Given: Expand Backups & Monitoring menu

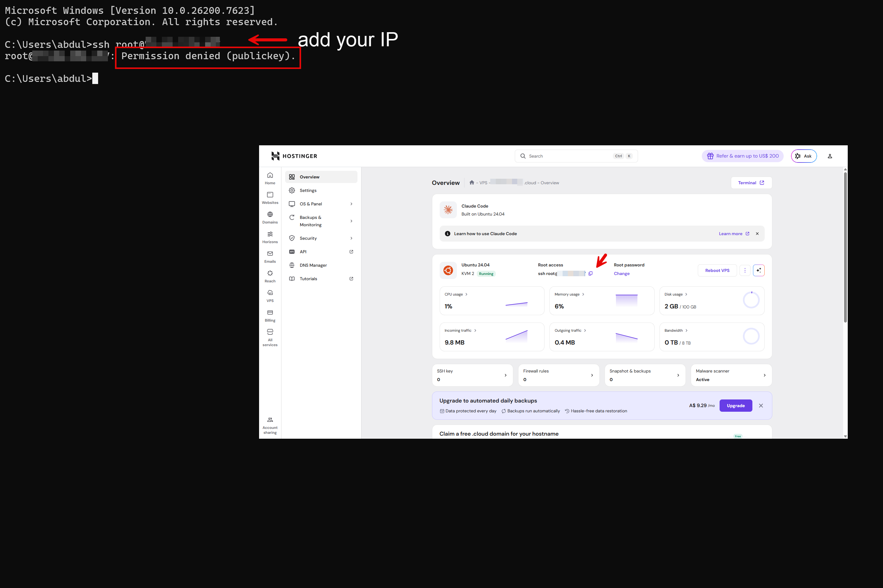Looking at the screenshot, I should (x=321, y=221).
